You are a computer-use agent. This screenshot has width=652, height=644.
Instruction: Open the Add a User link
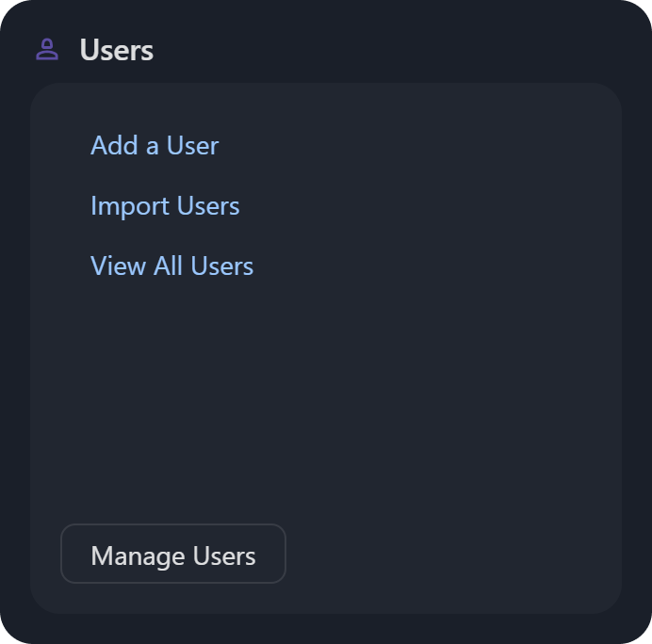click(x=155, y=146)
